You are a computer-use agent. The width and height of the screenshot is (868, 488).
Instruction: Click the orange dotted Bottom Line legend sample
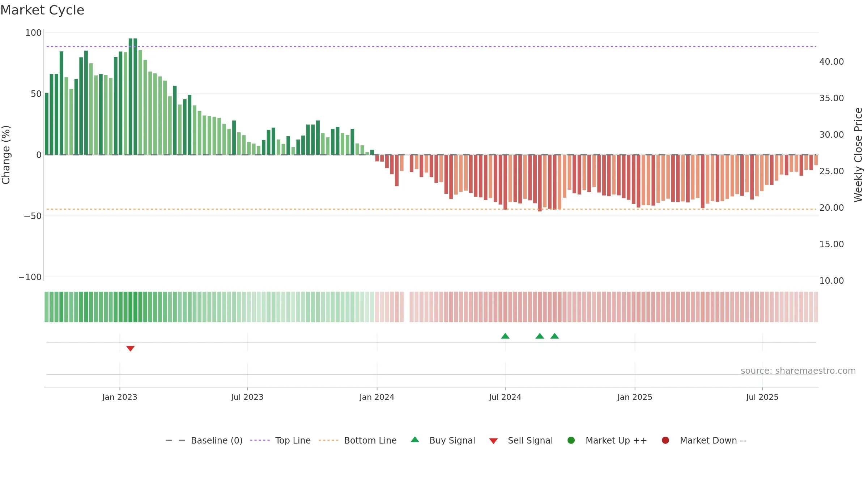point(328,440)
